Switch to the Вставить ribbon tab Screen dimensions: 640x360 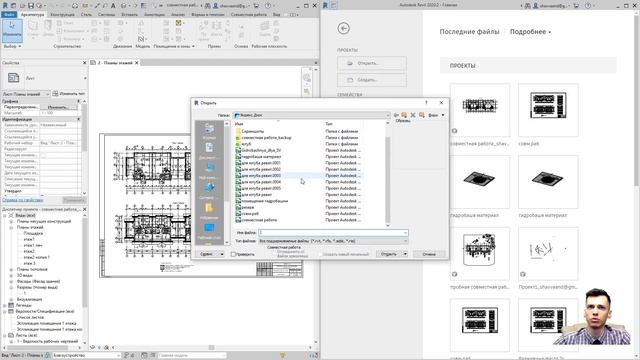pos(129,15)
